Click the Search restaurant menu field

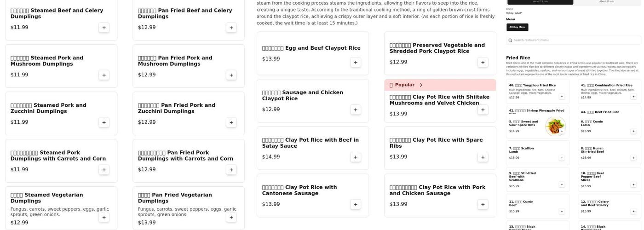pos(575,40)
